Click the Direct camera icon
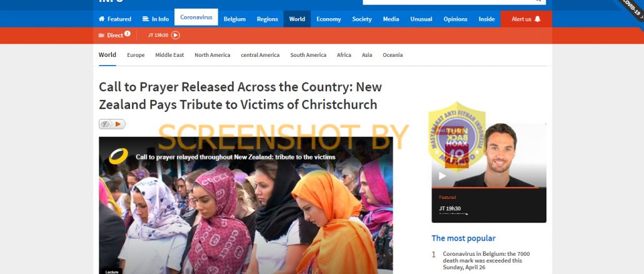 click(101, 35)
